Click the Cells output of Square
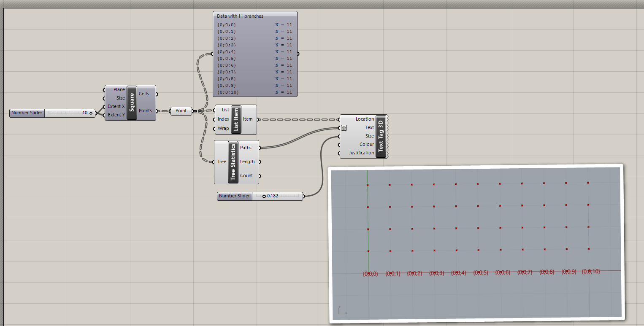Viewport: 644px width, 326px height. pyautogui.click(x=144, y=94)
